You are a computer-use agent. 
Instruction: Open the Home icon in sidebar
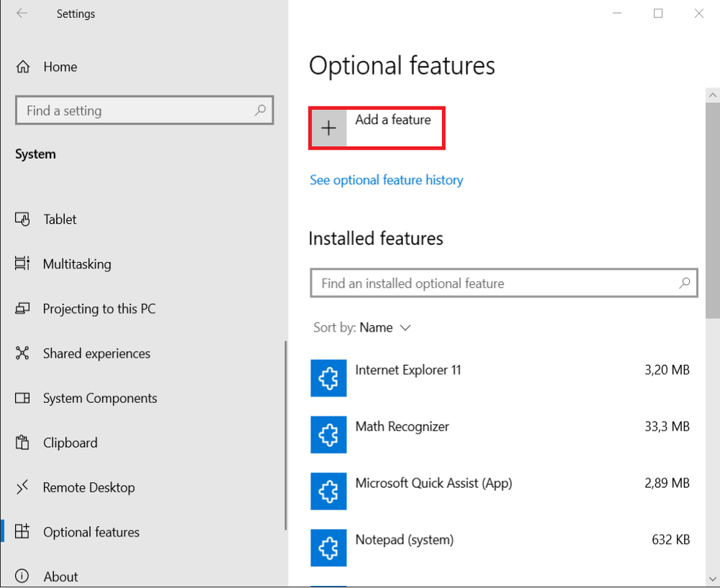[x=22, y=67]
